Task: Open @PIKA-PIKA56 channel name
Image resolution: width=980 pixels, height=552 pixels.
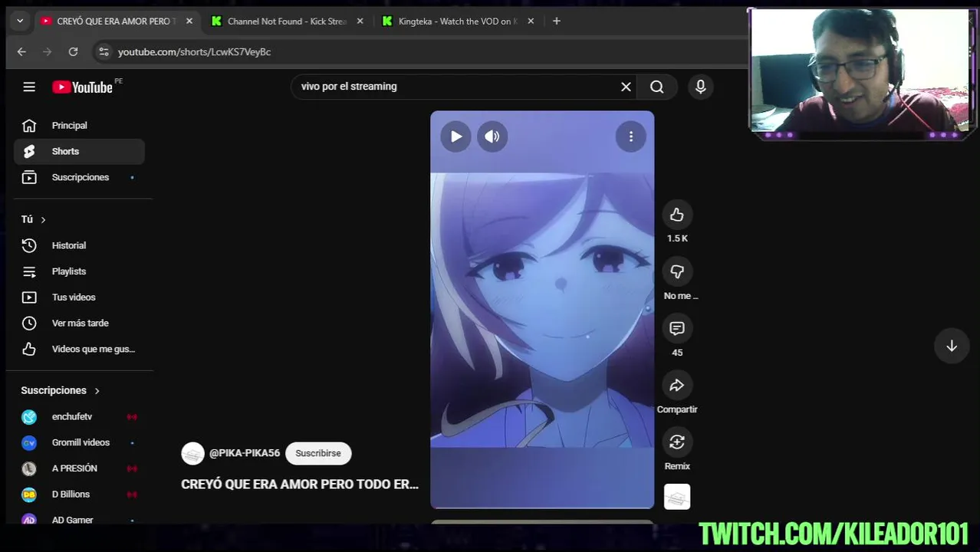Action: click(x=245, y=453)
